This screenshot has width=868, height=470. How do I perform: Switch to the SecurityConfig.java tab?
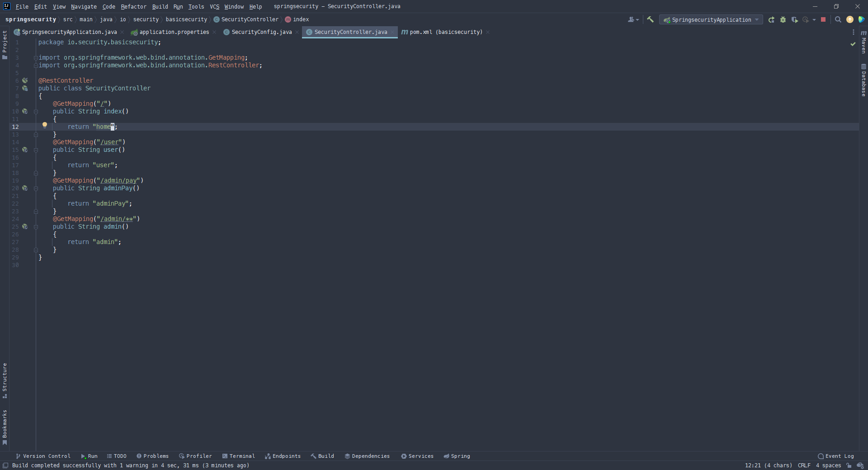[261, 32]
